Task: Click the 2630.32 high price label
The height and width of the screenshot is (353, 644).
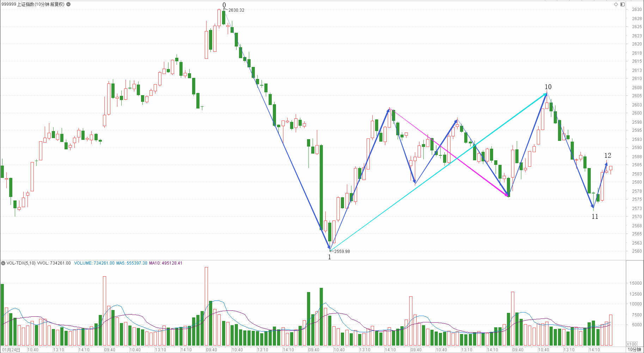Action: (236, 10)
